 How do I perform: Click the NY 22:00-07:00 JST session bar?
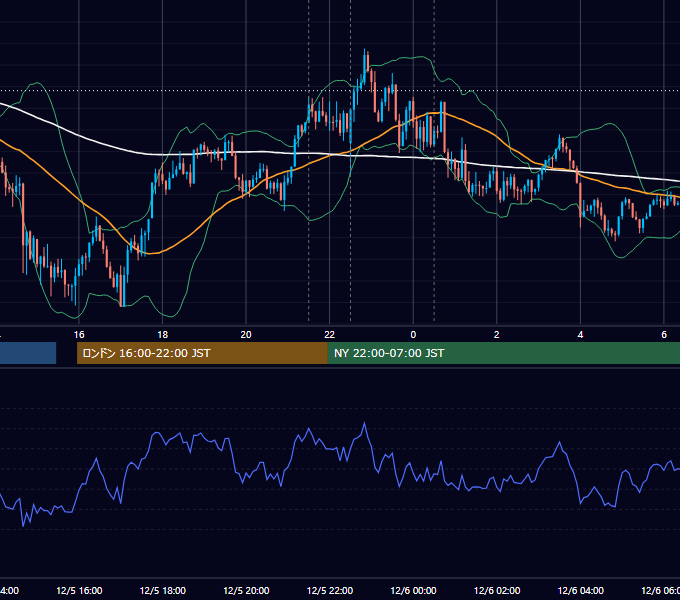click(503, 353)
